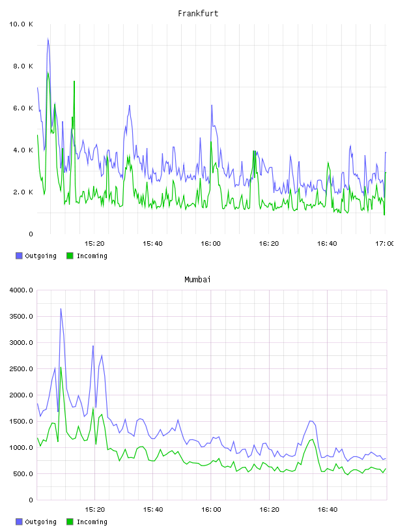This screenshot has height=532, width=396.
Task: Click the 500.0 axis label in Mumbai chart
Action: coord(23,474)
